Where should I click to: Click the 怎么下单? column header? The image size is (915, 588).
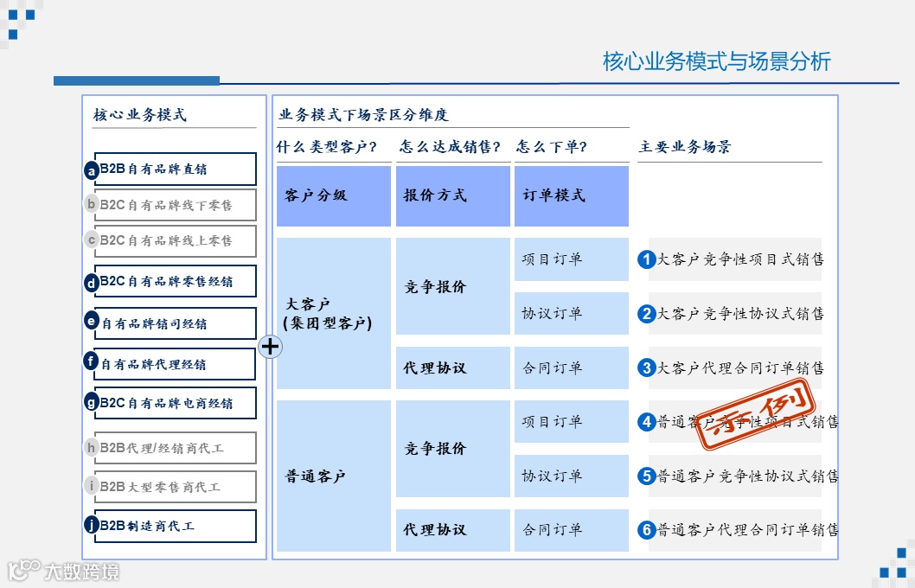(x=552, y=146)
